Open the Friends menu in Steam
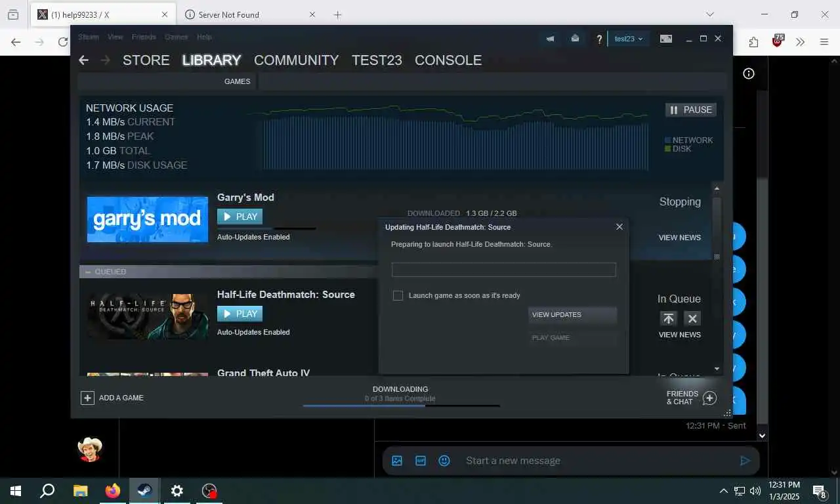Viewport: 840px width, 504px height. coord(144,37)
